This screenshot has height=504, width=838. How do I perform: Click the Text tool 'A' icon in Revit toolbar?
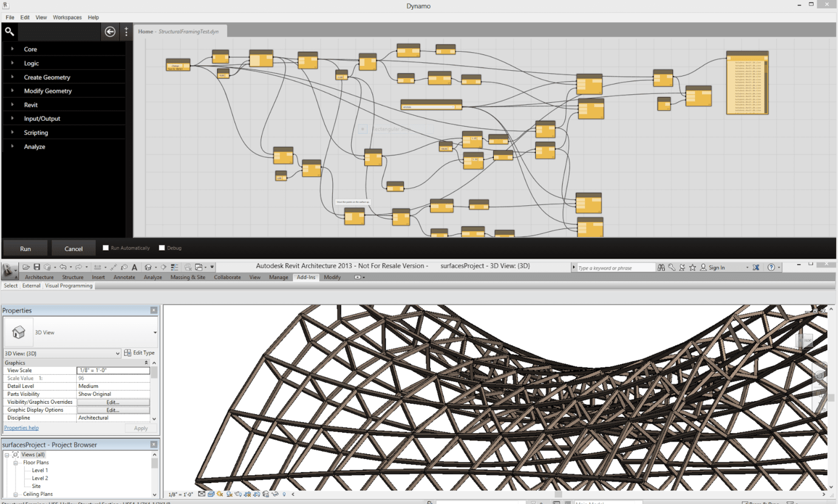[x=134, y=267]
